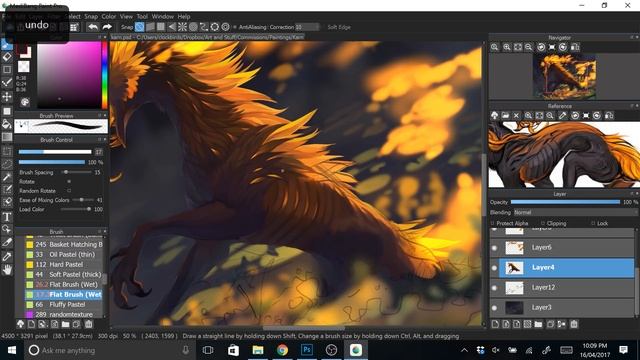Screen dimensions: 640x360
Task: Hide Layer6 visibility dot
Action: point(494,248)
